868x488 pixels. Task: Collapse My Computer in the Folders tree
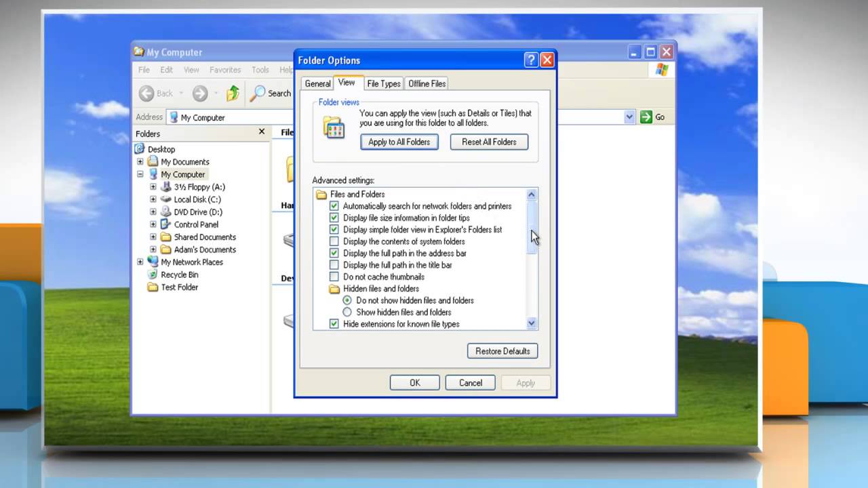tap(140, 174)
